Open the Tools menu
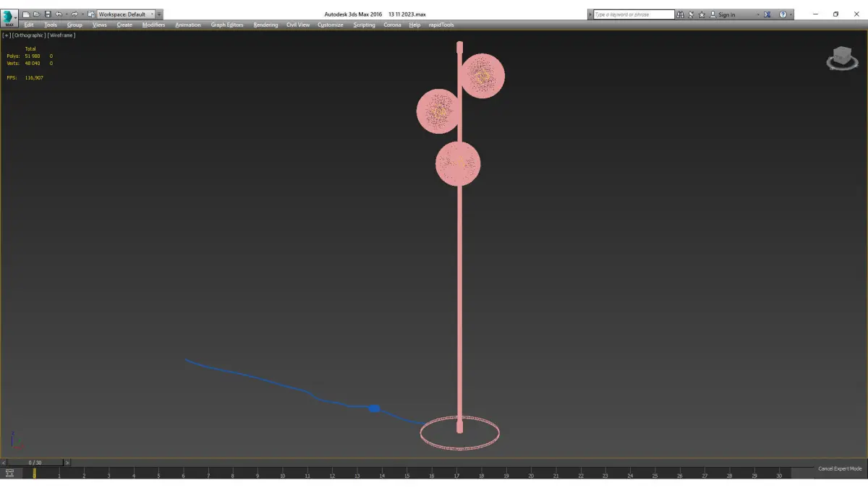This screenshot has width=868, height=488. pos(51,25)
